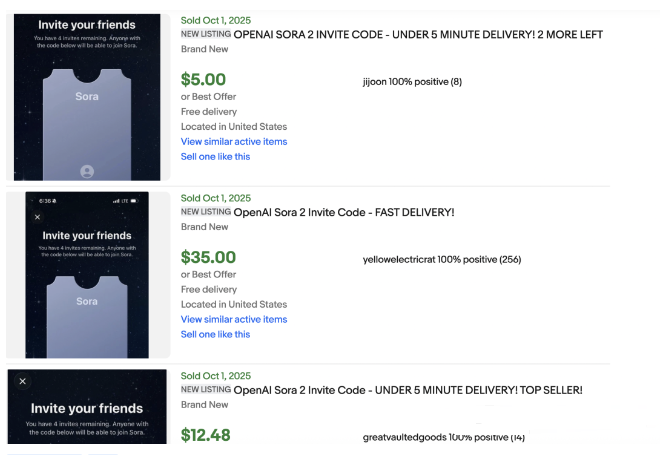The height and width of the screenshot is (455, 671).
Task: Click the NEW LISTING badge on the $35.00 item
Action: [x=205, y=212]
